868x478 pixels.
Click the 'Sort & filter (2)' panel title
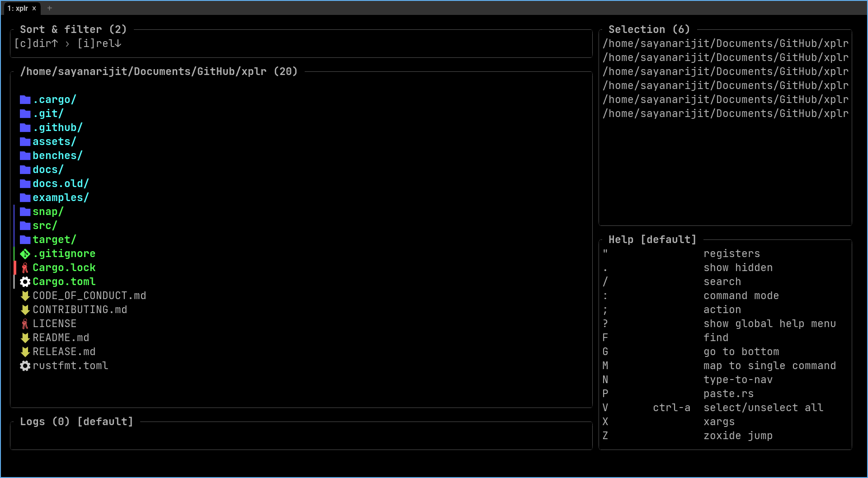coord(73,29)
